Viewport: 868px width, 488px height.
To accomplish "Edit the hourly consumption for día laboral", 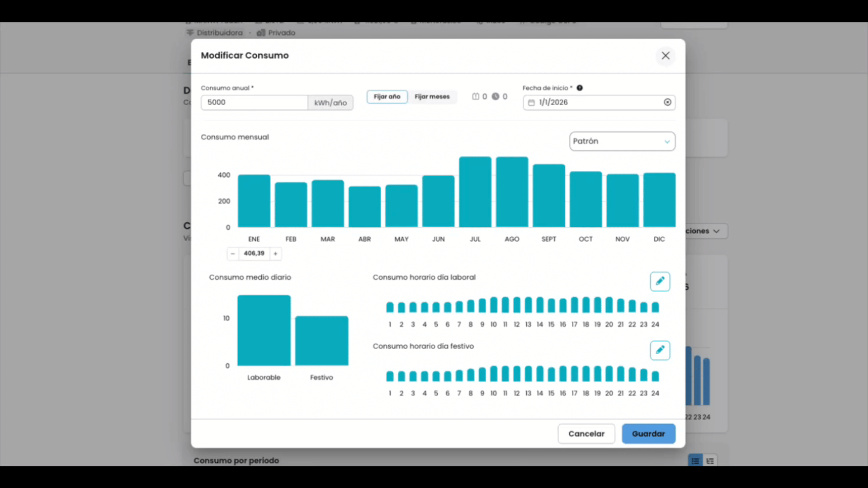I will click(x=660, y=281).
